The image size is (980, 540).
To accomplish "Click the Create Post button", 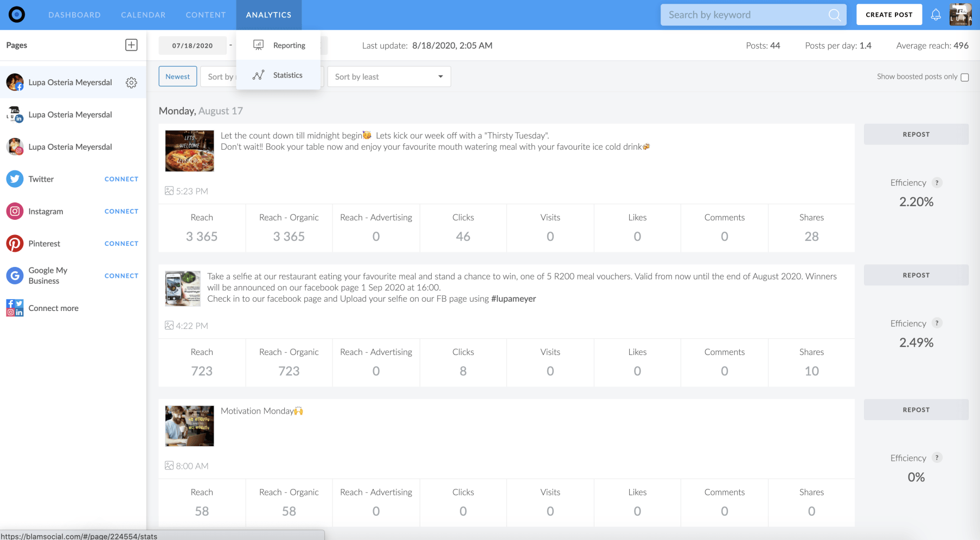I will (889, 15).
